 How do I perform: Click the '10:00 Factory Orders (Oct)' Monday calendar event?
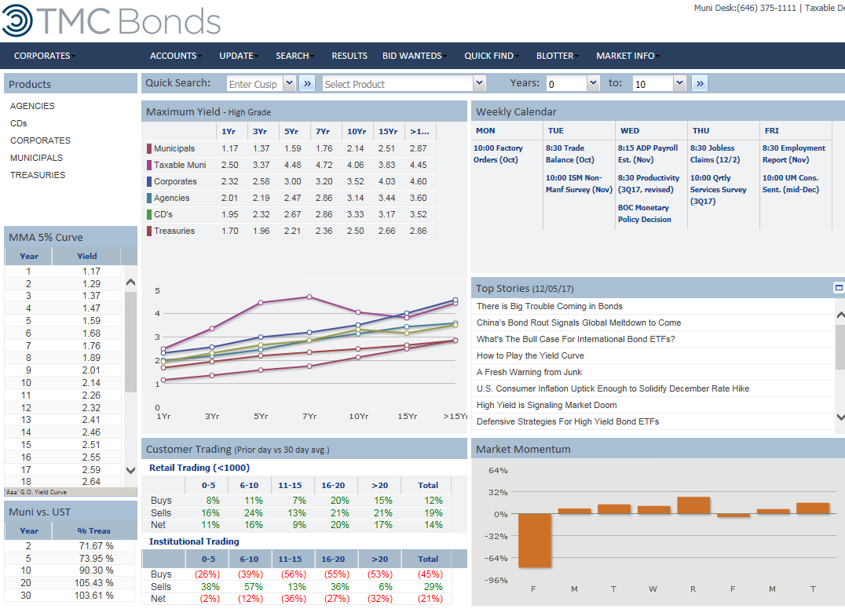[498, 154]
